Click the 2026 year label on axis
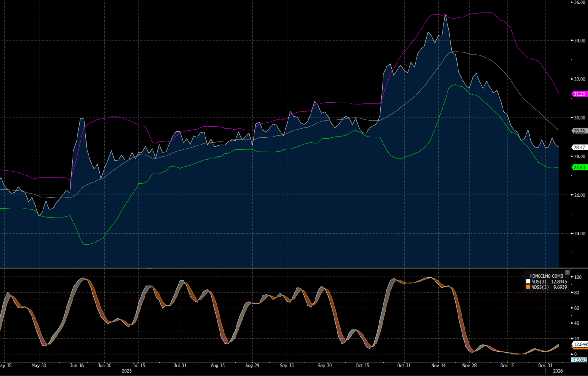588x376 pixels. (x=558, y=371)
